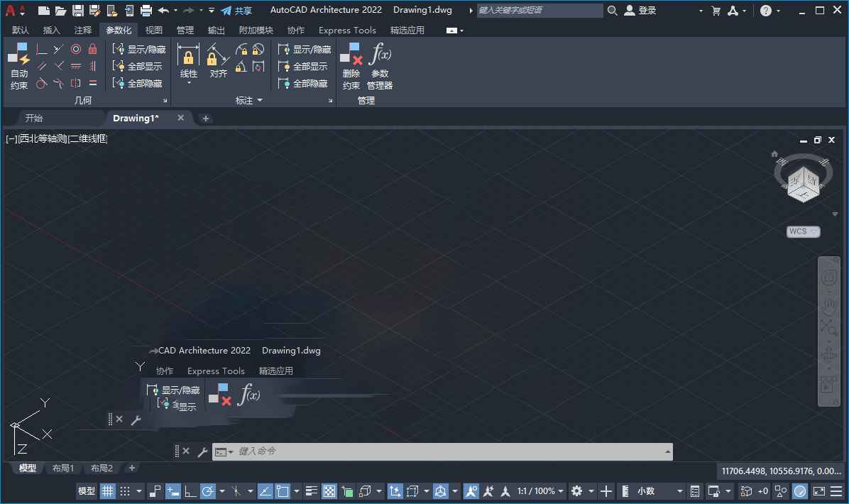Viewport: 849px width, 504px height.
Task: Open the workspace switching gear in status bar
Action: tap(576, 491)
